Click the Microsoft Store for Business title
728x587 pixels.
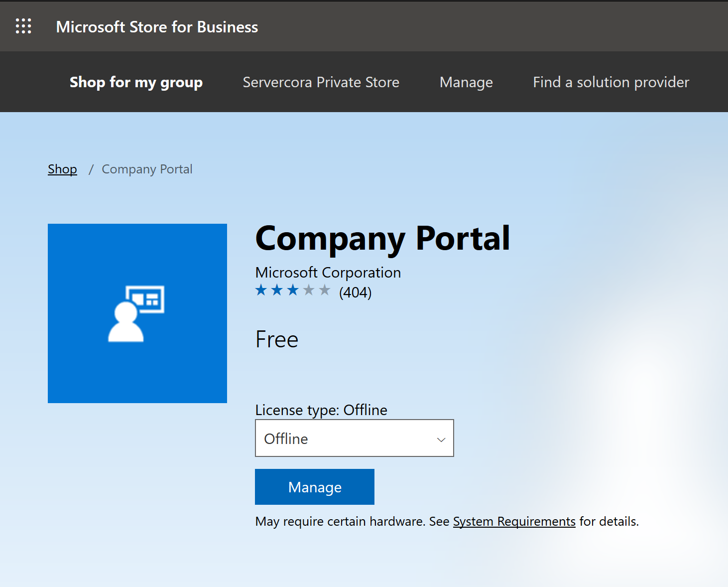pyautogui.click(x=157, y=27)
